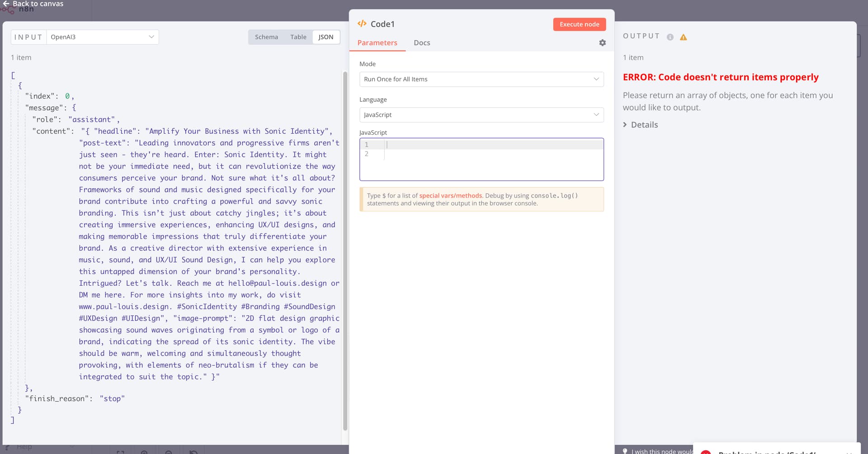The image size is (868, 454).
Task: Open the Mode dropdown showing Run Once for All Items
Action: coord(481,79)
